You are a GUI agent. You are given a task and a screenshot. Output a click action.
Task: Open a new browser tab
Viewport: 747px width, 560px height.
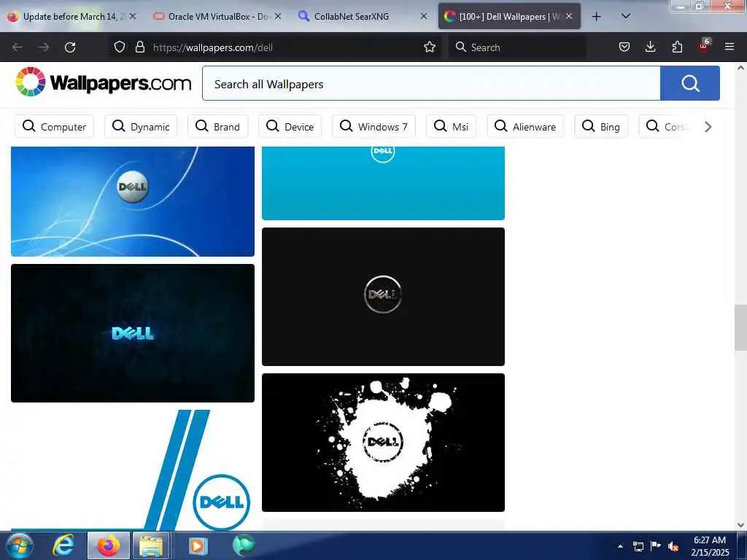point(596,17)
